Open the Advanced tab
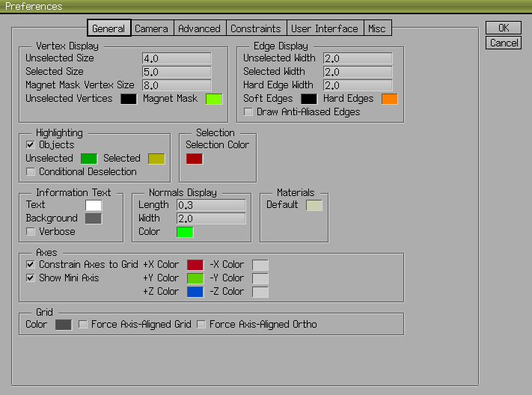 pos(199,28)
